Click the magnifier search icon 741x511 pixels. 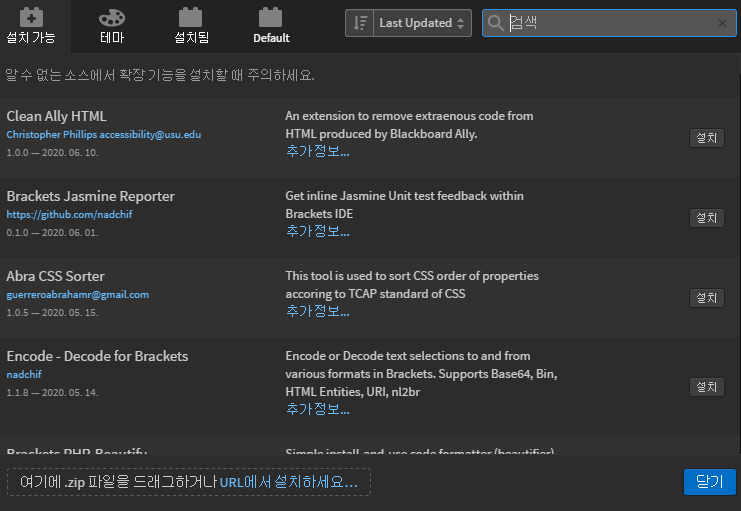pos(495,23)
